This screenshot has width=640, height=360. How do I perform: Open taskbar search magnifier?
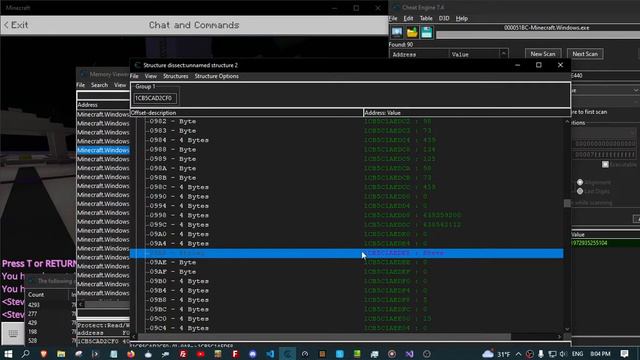(x=25, y=354)
